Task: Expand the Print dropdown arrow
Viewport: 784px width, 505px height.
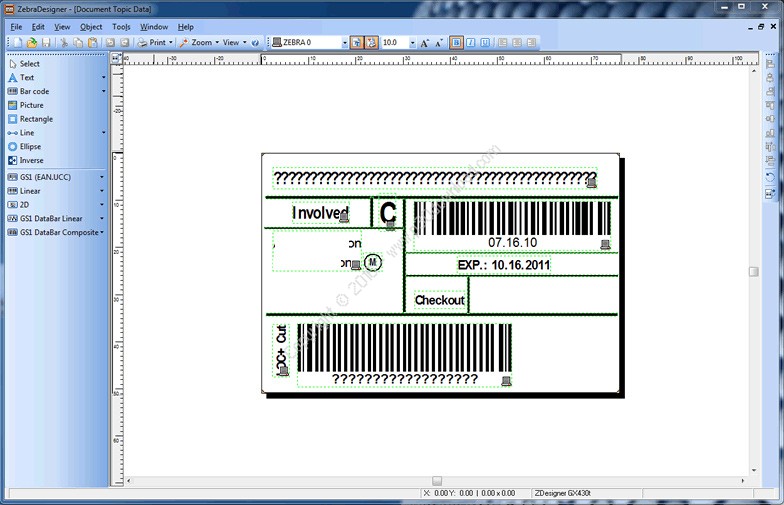Action: 170,42
